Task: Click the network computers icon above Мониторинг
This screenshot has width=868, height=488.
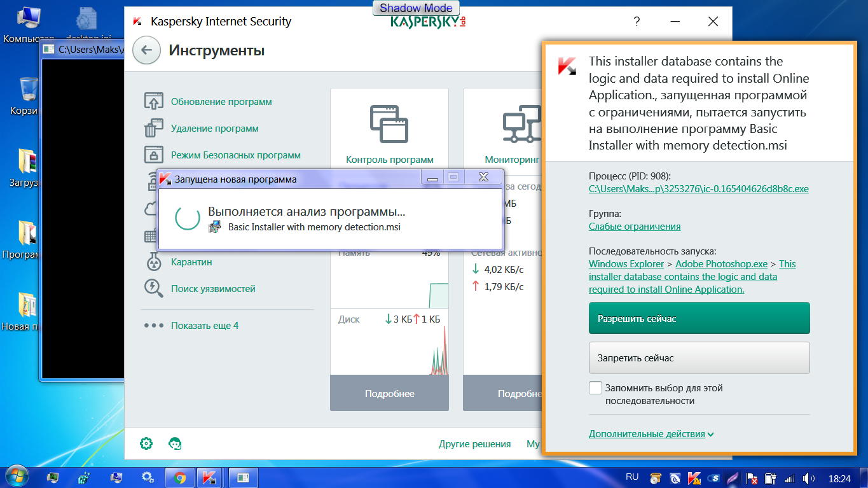Action: coord(521,123)
